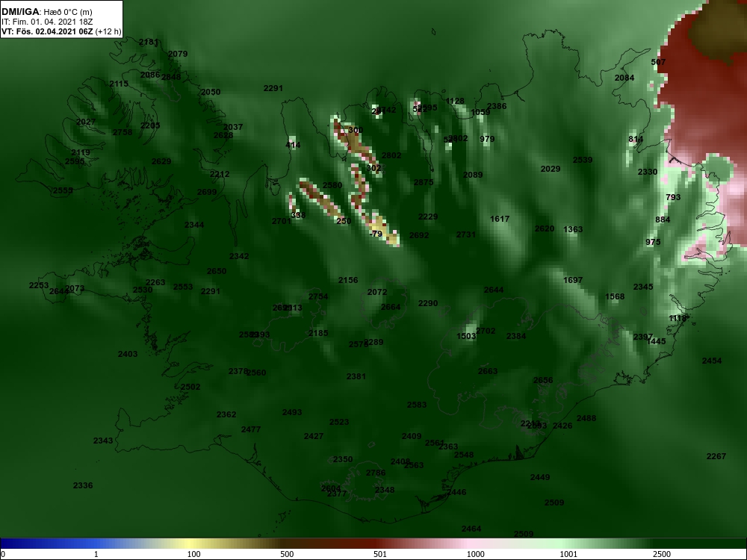
Task: Click the map value 2156
Action: pos(348,281)
